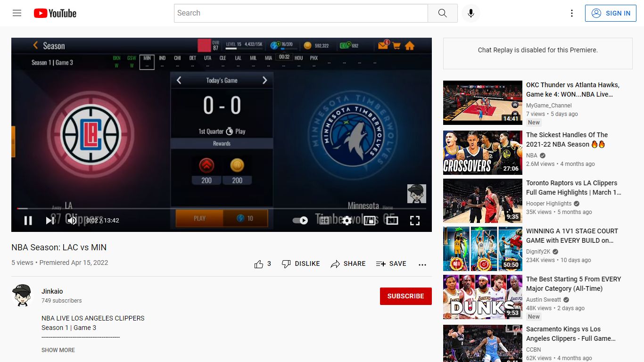Like the video with thumbs up

coord(263,264)
